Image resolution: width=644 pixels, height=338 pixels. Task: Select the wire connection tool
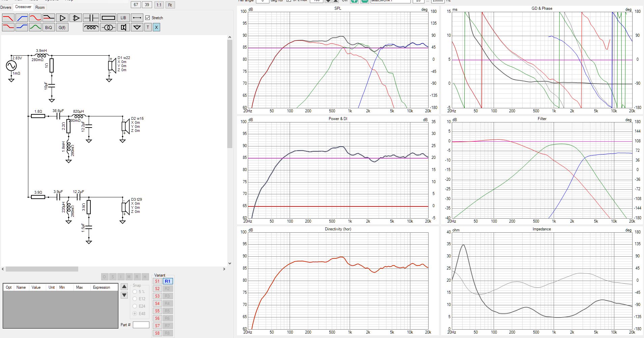coord(137,18)
